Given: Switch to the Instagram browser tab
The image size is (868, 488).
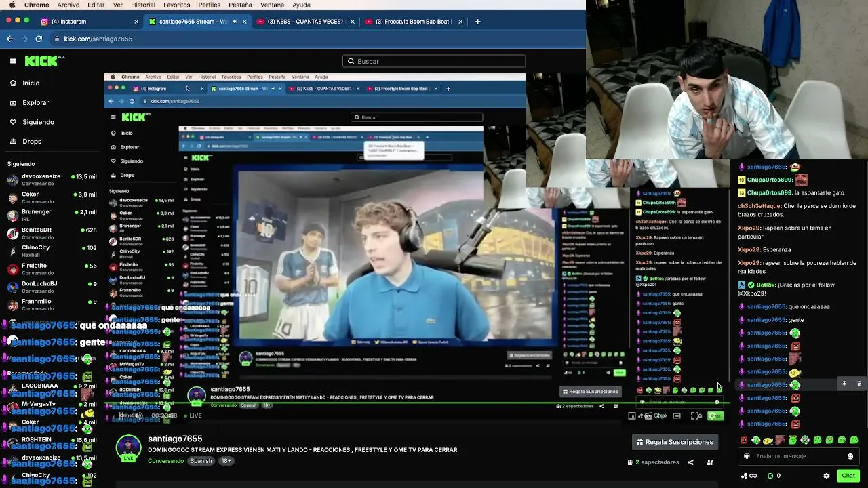Looking at the screenshot, I should coord(90,22).
